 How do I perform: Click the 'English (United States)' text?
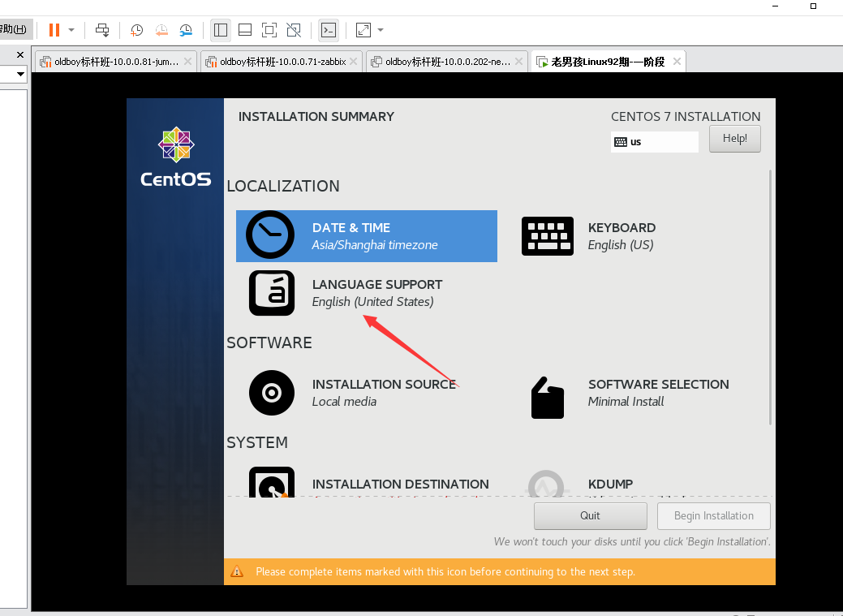point(372,302)
